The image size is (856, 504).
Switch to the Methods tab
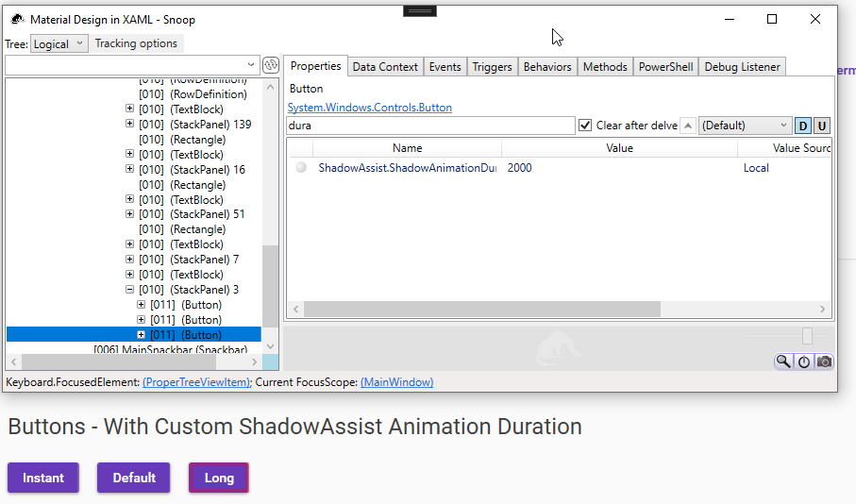pos(605,67)
